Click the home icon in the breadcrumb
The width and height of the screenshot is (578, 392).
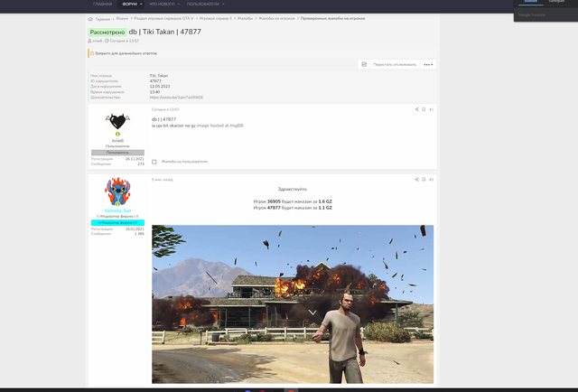(90, 19)
